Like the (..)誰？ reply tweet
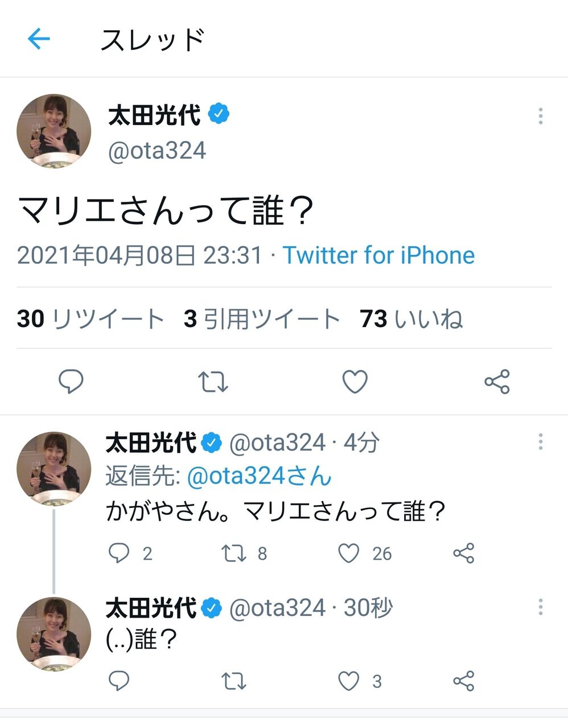 tap(349, 681)
